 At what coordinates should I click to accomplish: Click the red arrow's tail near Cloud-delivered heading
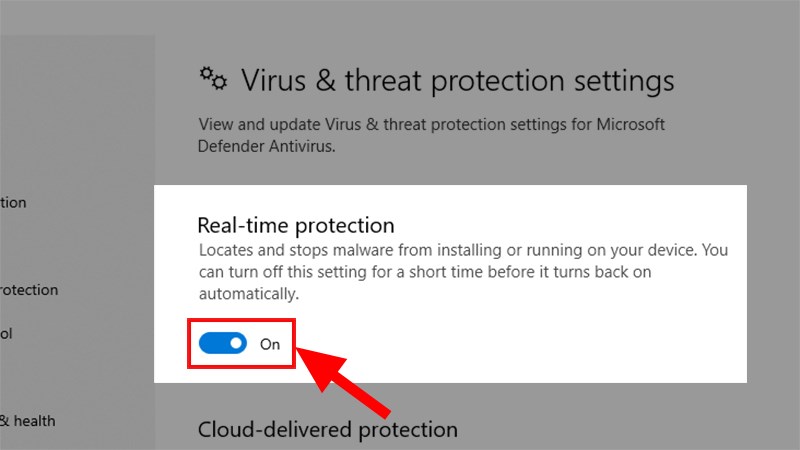pyautogui.click(x=378, y=406)
